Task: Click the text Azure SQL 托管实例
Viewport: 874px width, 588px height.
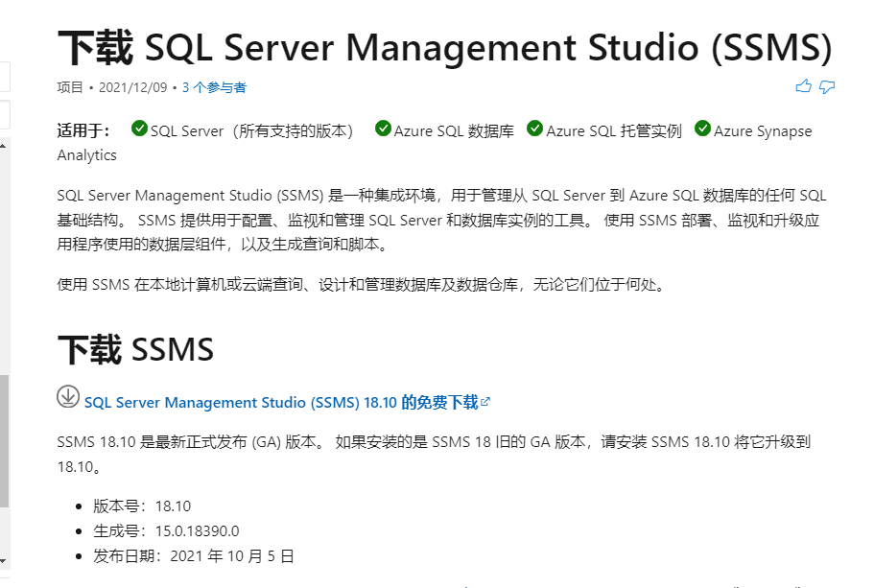Action: [x=614, y=131]
